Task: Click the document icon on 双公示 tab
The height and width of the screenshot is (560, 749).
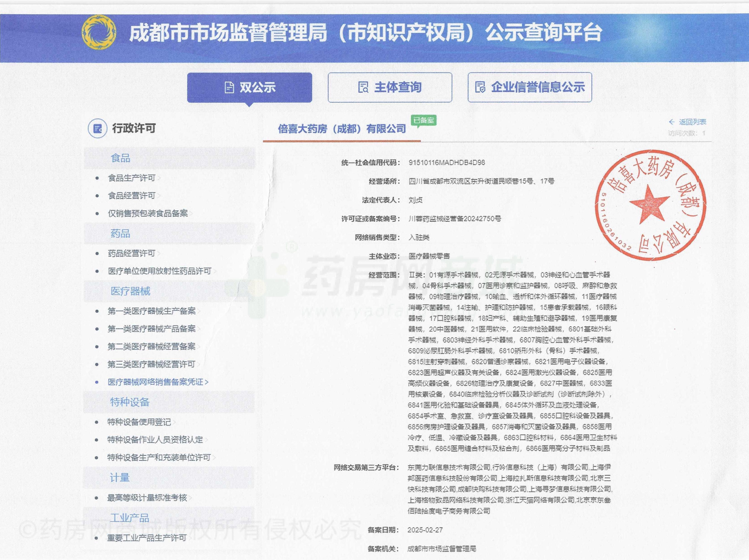Action: point(229,88)
